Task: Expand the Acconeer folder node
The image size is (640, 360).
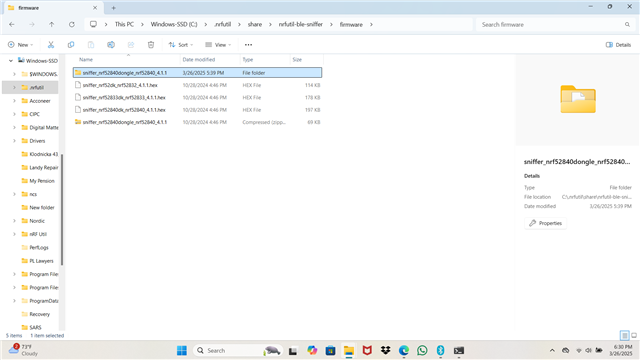Action: [14, 101]
